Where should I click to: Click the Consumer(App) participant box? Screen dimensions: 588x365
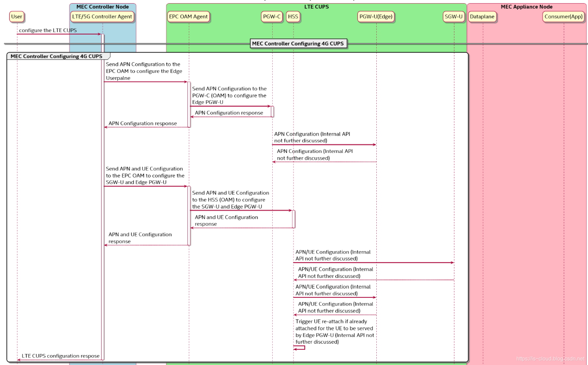click(563, 17)
